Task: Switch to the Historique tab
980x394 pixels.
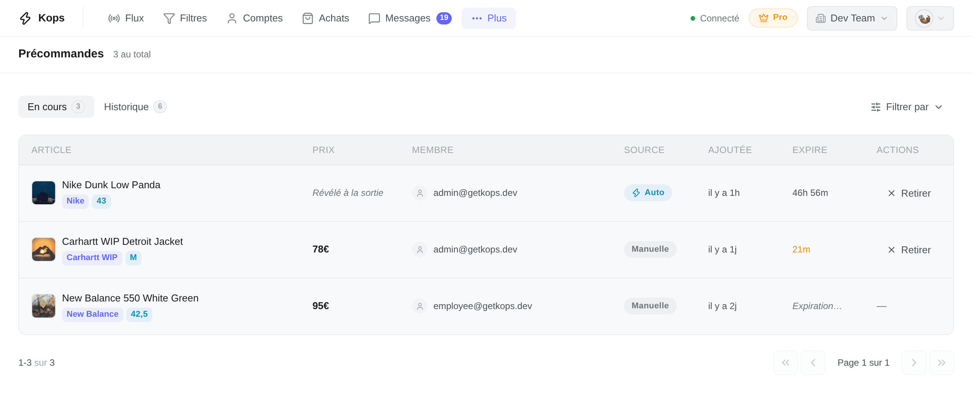Action: tap(135, 107)
